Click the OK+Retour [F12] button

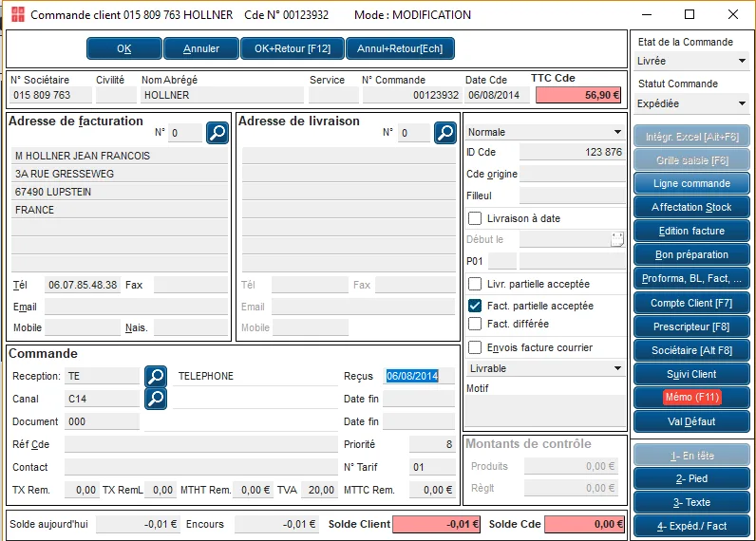[293, 48]
